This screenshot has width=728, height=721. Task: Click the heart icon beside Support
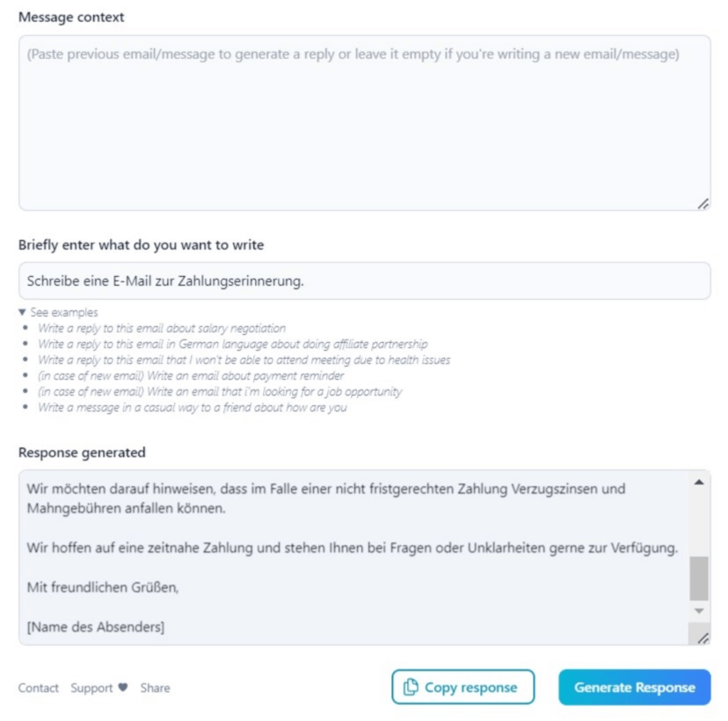click(123, 688)
